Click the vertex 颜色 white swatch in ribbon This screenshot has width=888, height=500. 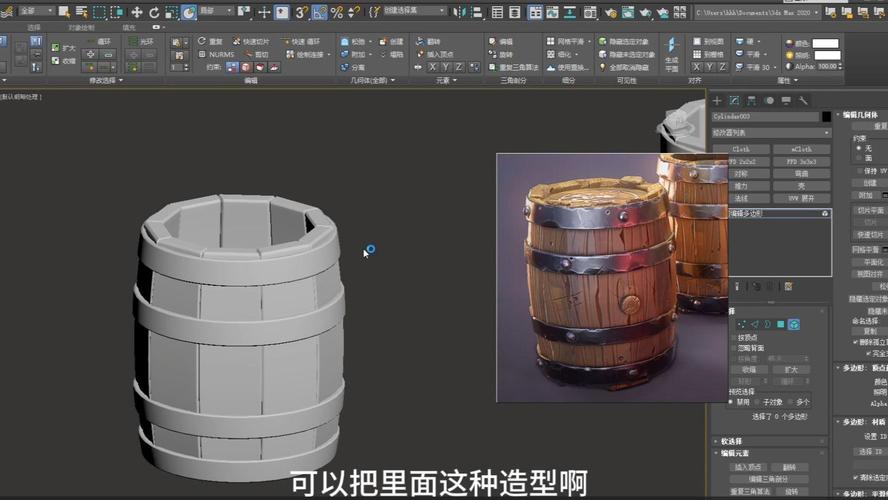click(826, 43)
